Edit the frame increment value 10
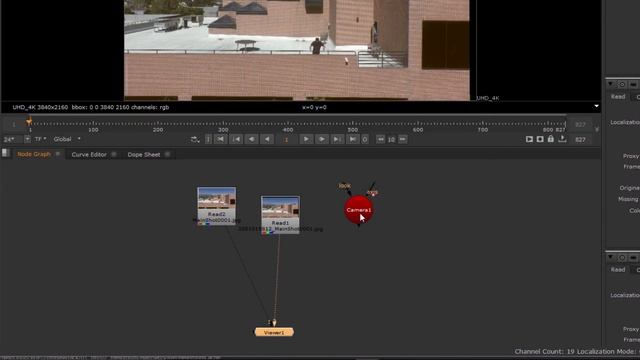Image resolution: width=640 pixels, height=360 pixels. (x=391, y=139)
